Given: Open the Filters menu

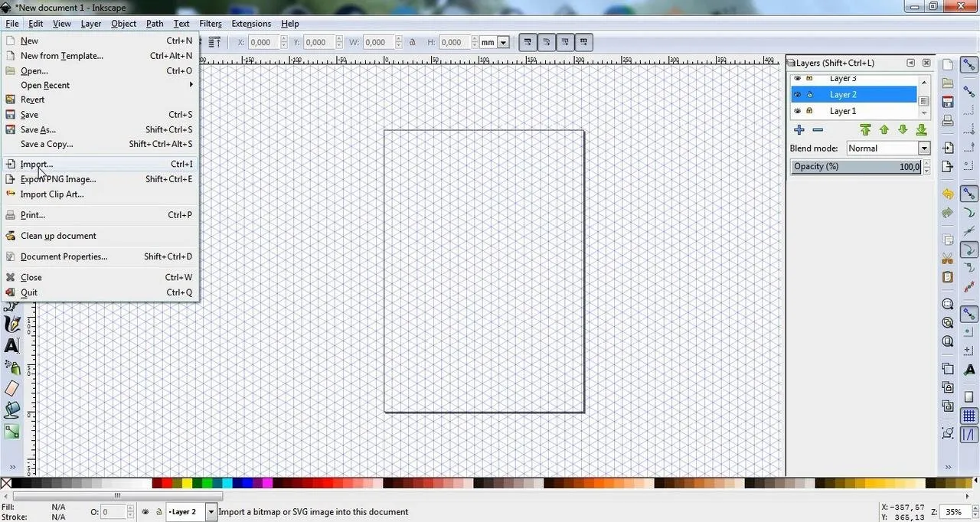Looking at the screenshot, I should click(211, 24).
